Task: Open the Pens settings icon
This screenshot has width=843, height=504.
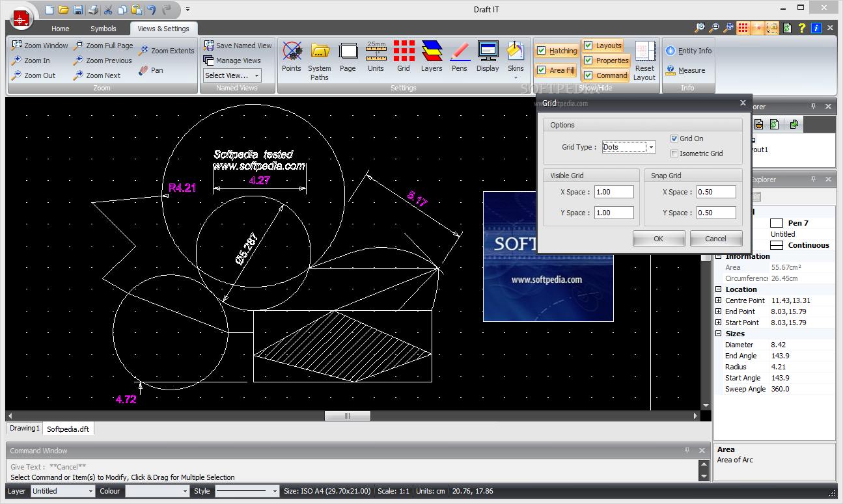Action: (460, 57)
